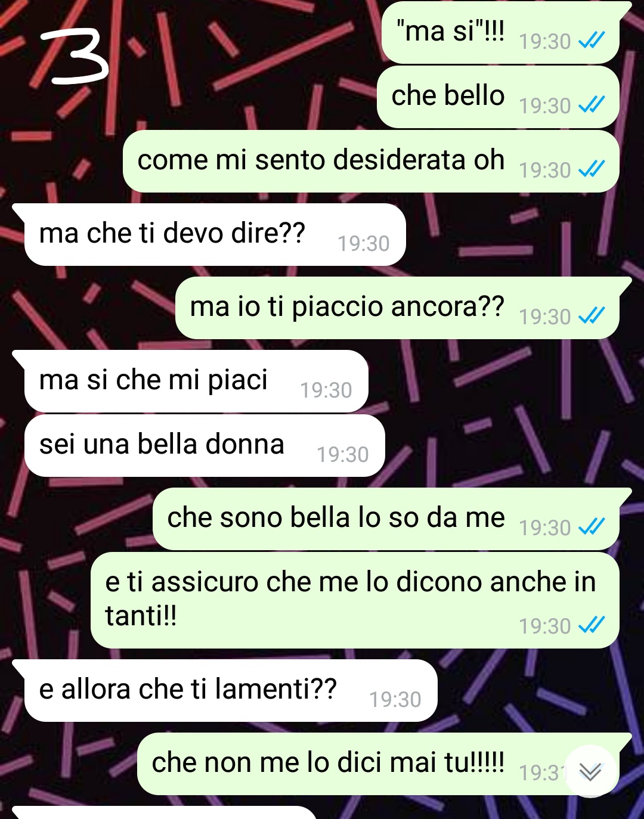Image resolution: width=644 pixels, height=819 pixels.
Task: Click the handwritten number 3 annotation
Action: pos(76,57)
